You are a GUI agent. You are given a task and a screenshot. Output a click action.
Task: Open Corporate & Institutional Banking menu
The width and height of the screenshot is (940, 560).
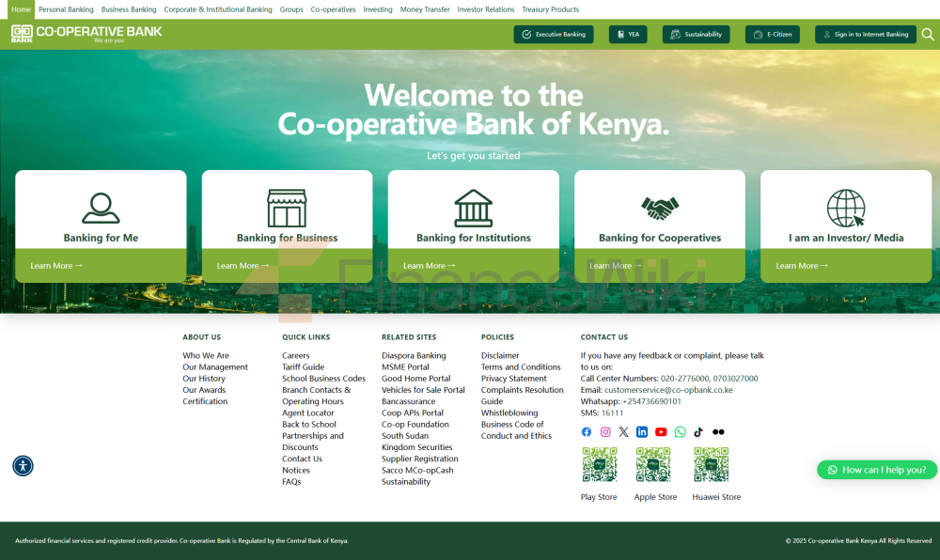pos(218,9)
